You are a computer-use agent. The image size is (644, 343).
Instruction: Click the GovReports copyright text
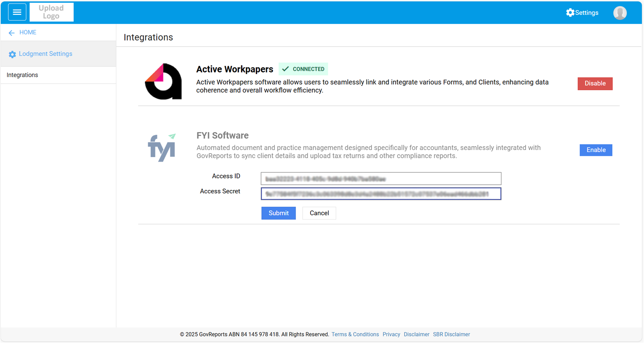254,334
